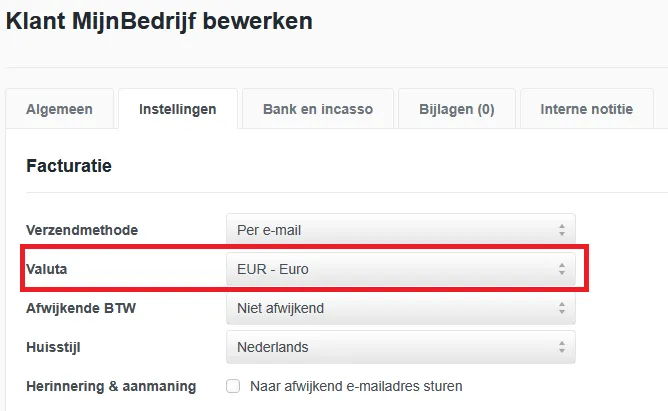
Task: Click the Afwijkende BTW field label
Action: tap(81, 308)
